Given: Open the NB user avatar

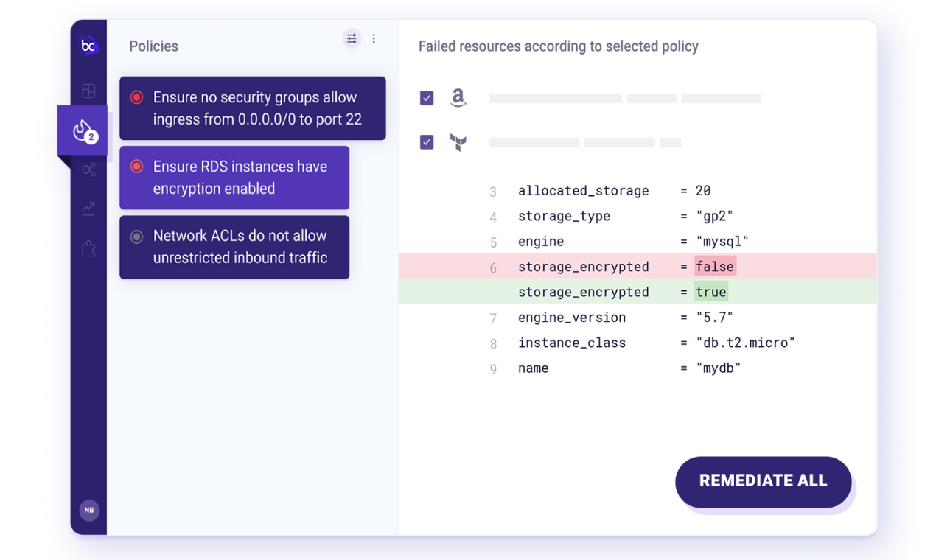Looking at the screenshot, I should click(89, 510).
